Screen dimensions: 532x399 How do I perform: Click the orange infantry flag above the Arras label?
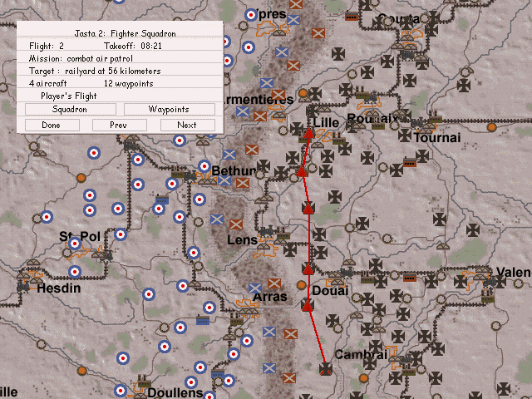pos(273,283)
